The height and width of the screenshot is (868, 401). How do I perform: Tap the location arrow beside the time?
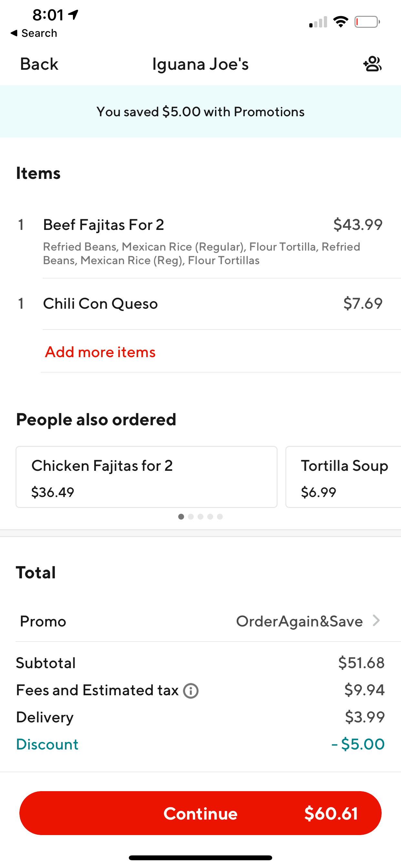(74, 15)
